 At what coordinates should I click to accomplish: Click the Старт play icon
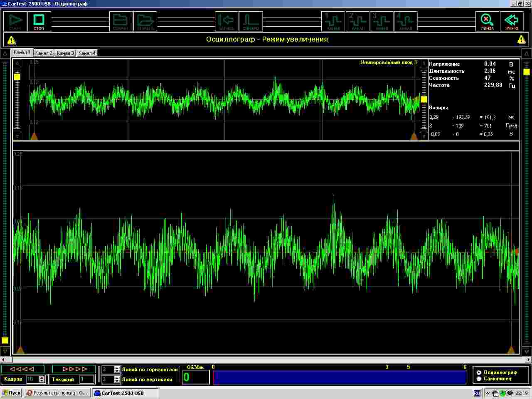pyautogui.click(x=15, y=21)
